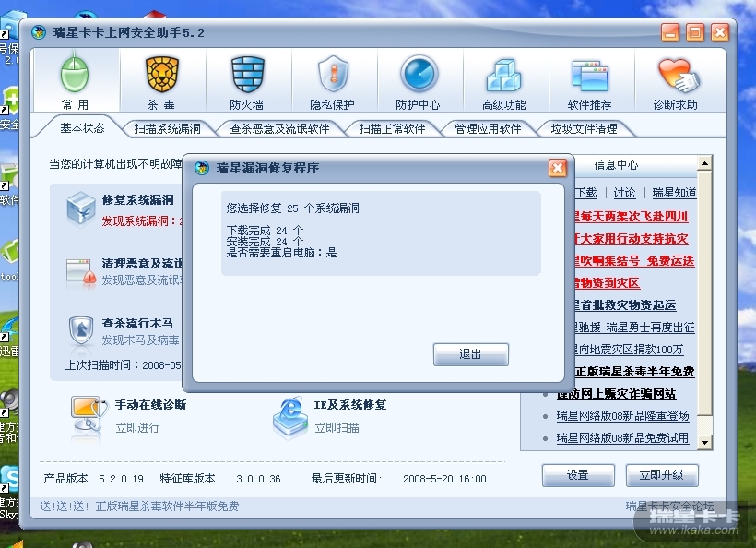Viewport: 756px width, 548px height.
Task: Close the 瑞星漏洞修复程序 dialog
Action: click(x=558, y=168)
